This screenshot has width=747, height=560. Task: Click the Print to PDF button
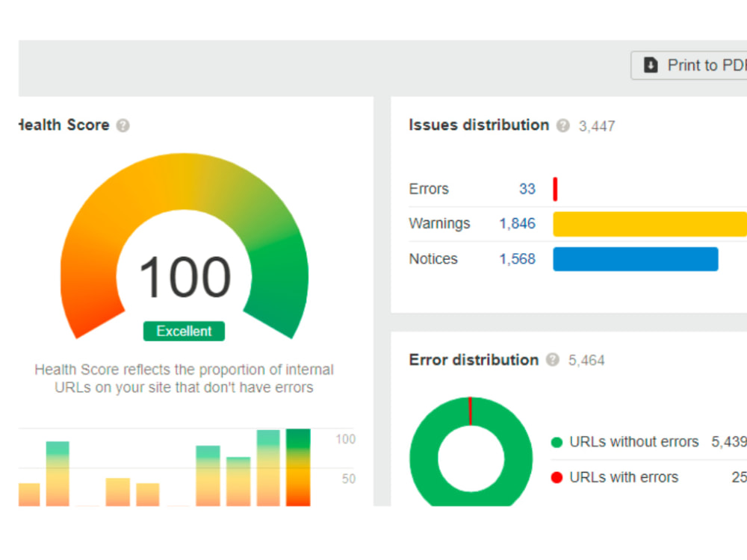[689, 65]
